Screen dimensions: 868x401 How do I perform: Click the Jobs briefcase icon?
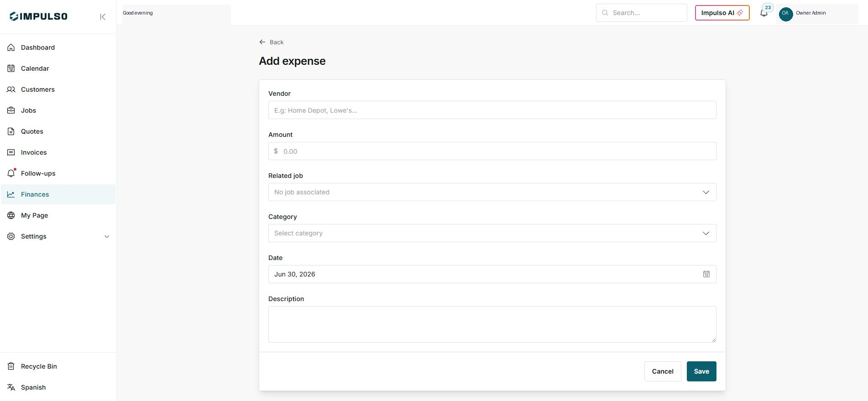11,110
